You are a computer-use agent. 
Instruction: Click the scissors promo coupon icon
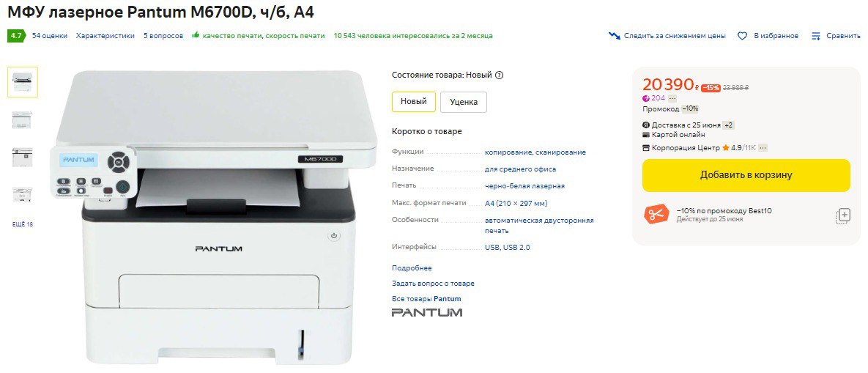point(656,215)
